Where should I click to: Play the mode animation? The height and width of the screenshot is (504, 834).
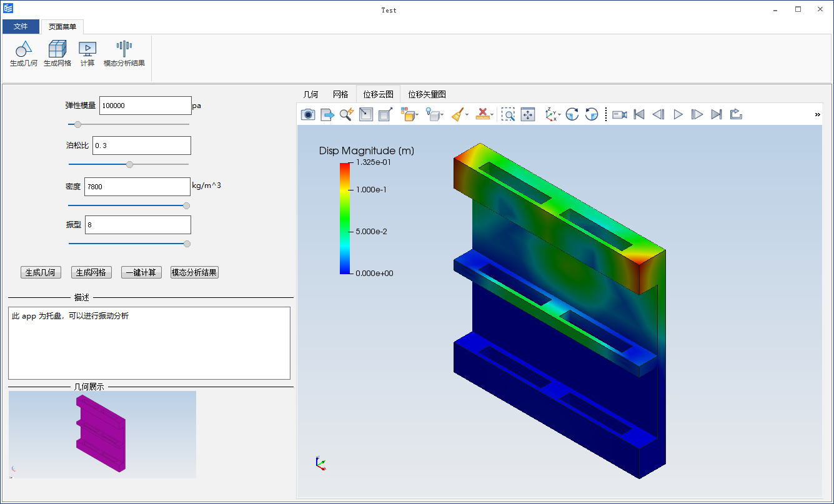(x=678, y=114)
